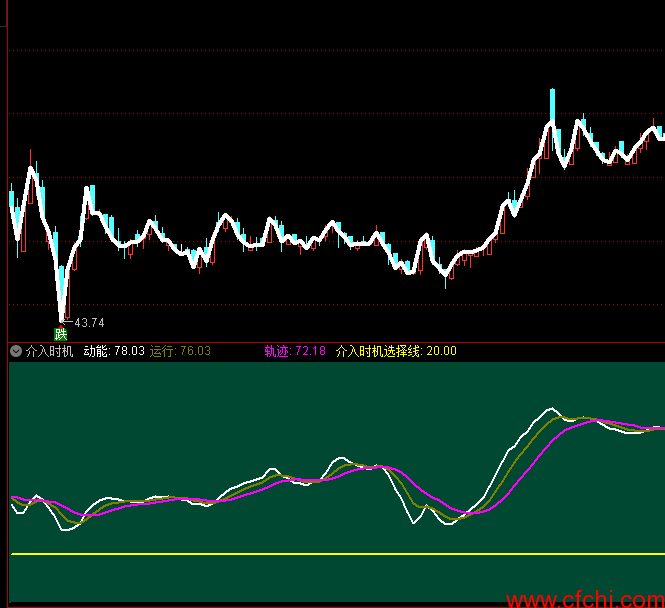Click the yellow 介入时机选择线 horizontal line
Screen dimensions: 665x608
pyautogui.click(x=338, y=554)
